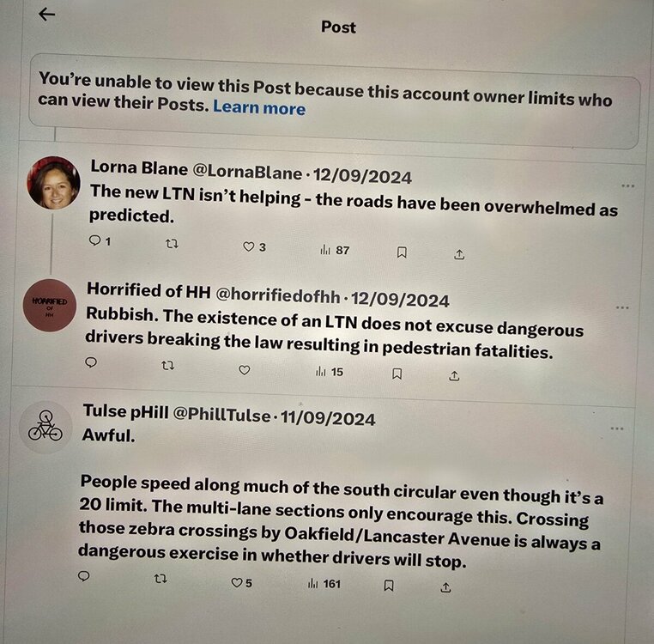Image resolution: width=654 pixels, height=644 pixels.
Task: Repost the Horrified of HH post
Action: click(x=167, y=366)
